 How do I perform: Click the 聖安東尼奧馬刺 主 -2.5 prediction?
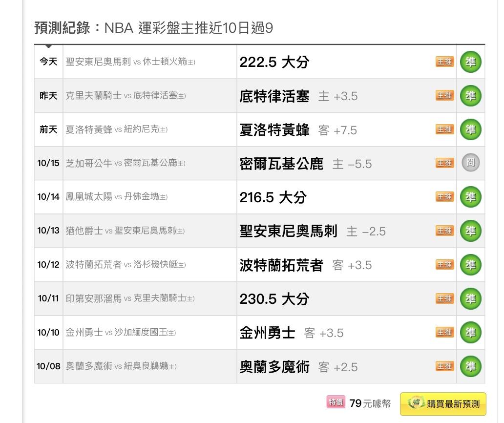click(313, 231)
